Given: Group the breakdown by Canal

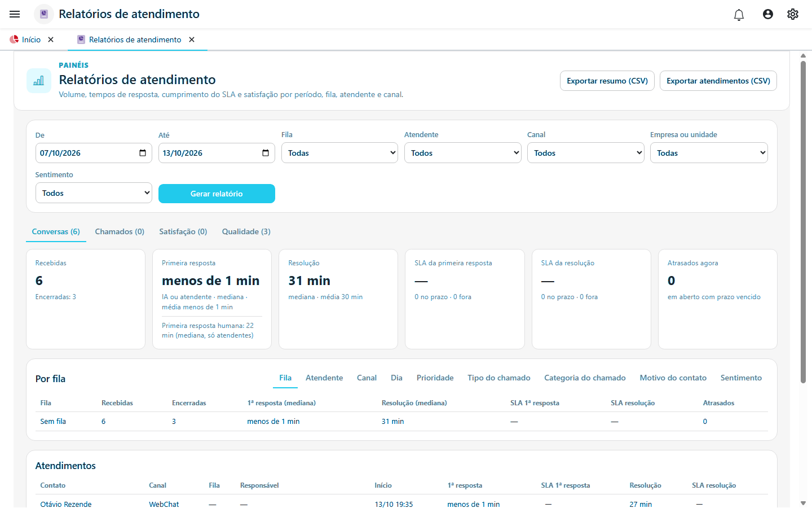Looking at the screenshot, I should coord(367,378).
